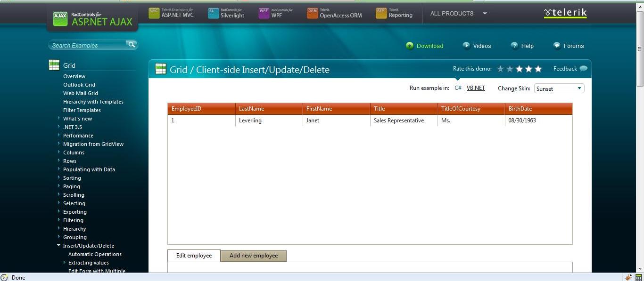This screenshot has height=281, width=644.
Task: Open the Videos link
Action: [482, 46]
